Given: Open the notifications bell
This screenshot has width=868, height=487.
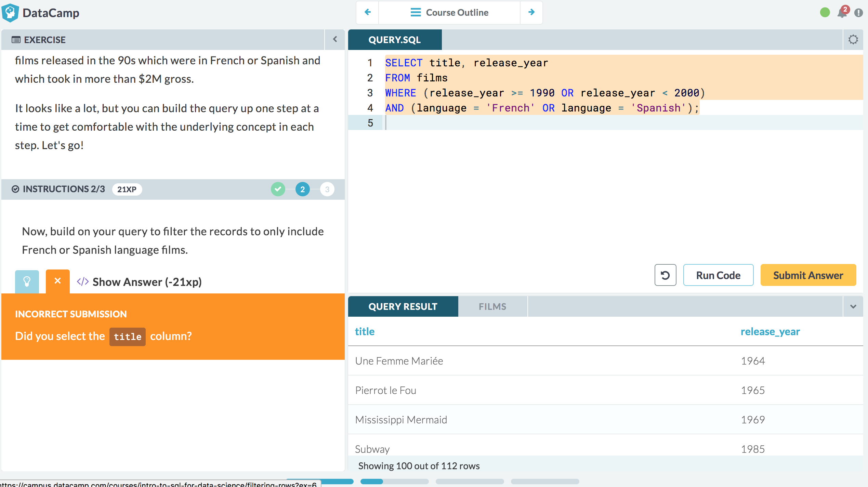Looking at the screenshot, I should click(842, 13).
